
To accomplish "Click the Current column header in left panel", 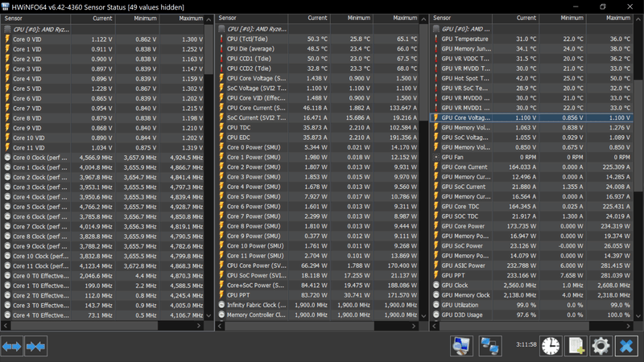I will pyautogui.click(x=93, y=19).
